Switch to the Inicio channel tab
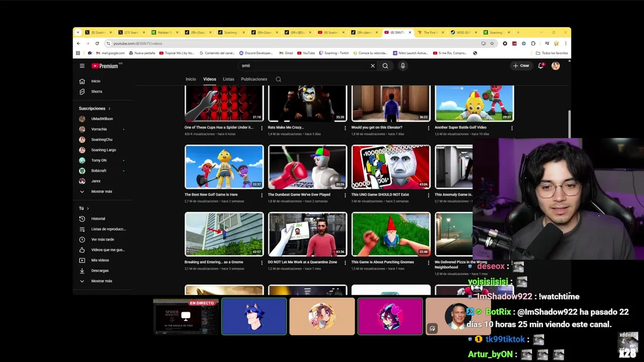This screenshot has height=362, width=644. 191,79
